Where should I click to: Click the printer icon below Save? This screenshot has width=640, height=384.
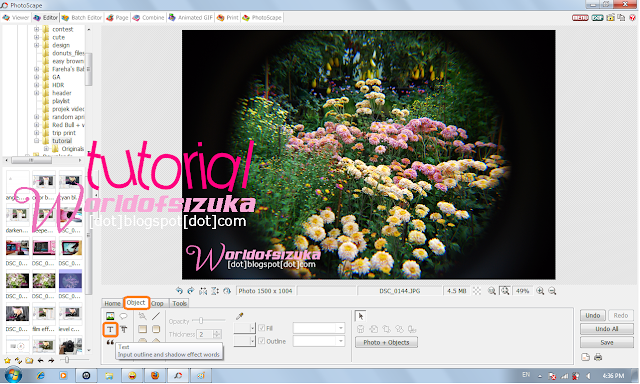[x=598, y=357]
